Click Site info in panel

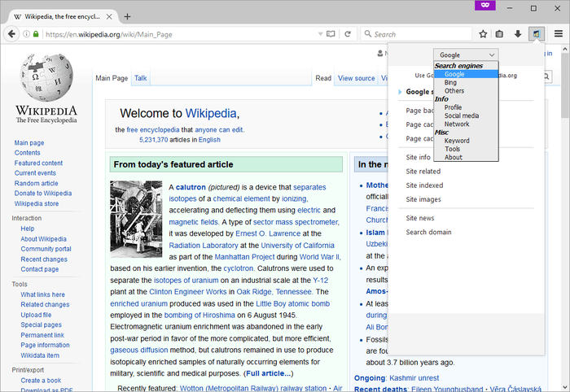click(418, 157)
